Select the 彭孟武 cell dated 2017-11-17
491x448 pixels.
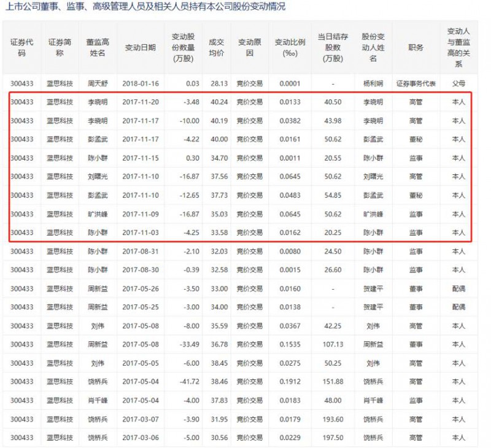coord(98,138)
